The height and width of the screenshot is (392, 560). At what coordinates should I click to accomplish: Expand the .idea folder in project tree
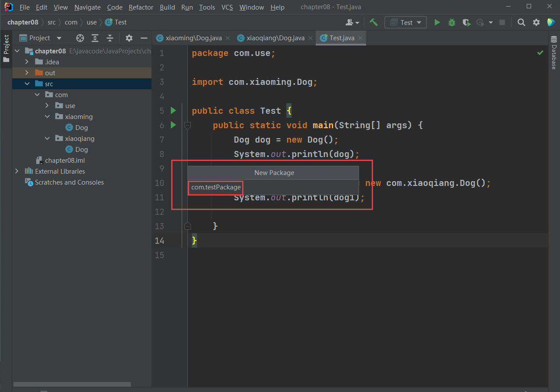coord(27,62)
